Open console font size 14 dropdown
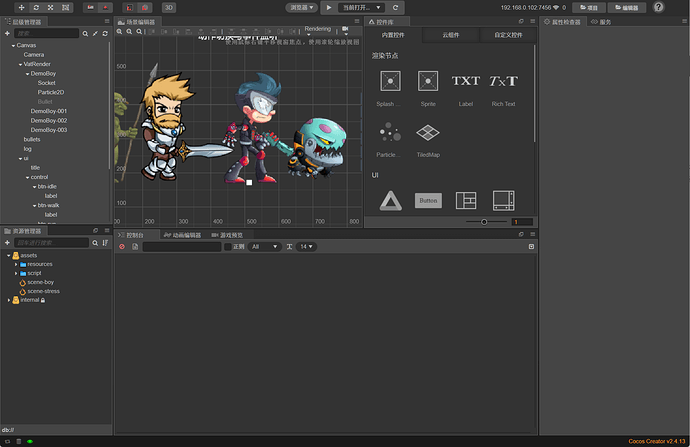Viewport: 690px width, 447px height. [x=306, y=247]
